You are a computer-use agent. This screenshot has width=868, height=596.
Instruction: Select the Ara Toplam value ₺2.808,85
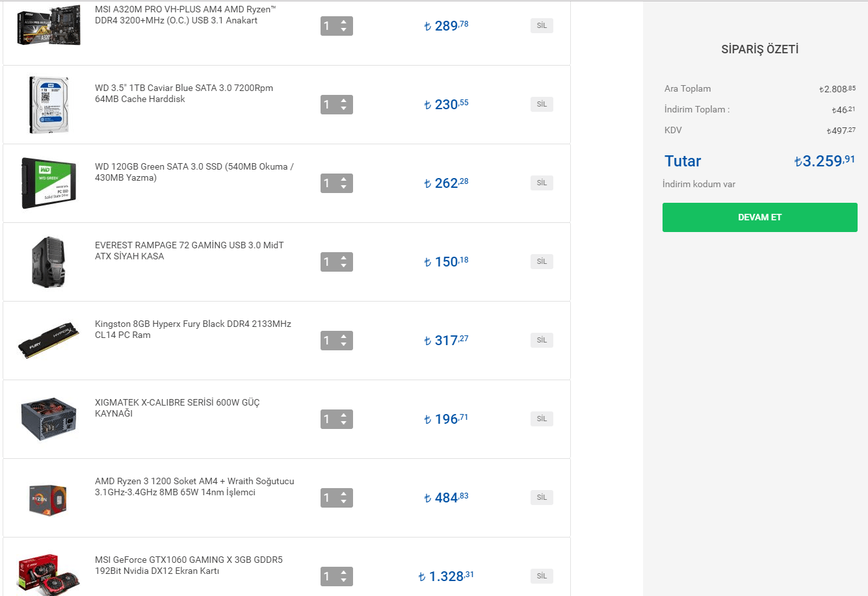point(837,89)
